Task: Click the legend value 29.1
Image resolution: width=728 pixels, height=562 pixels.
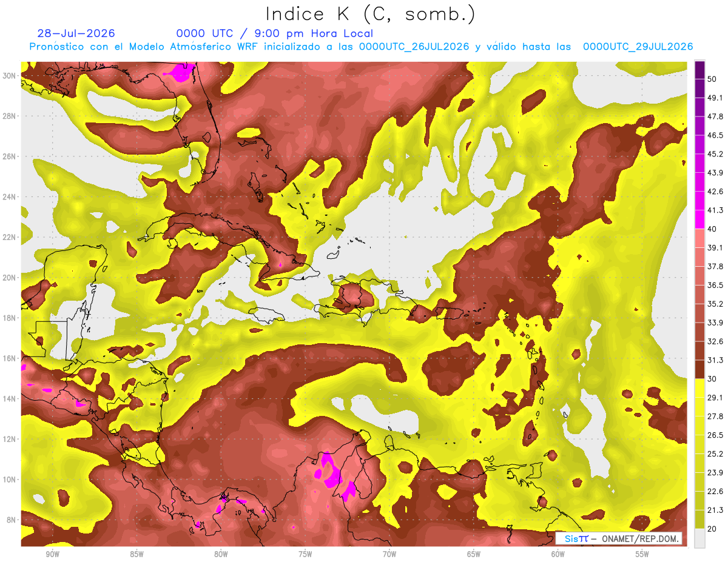Action: click(x=715, y=397)
